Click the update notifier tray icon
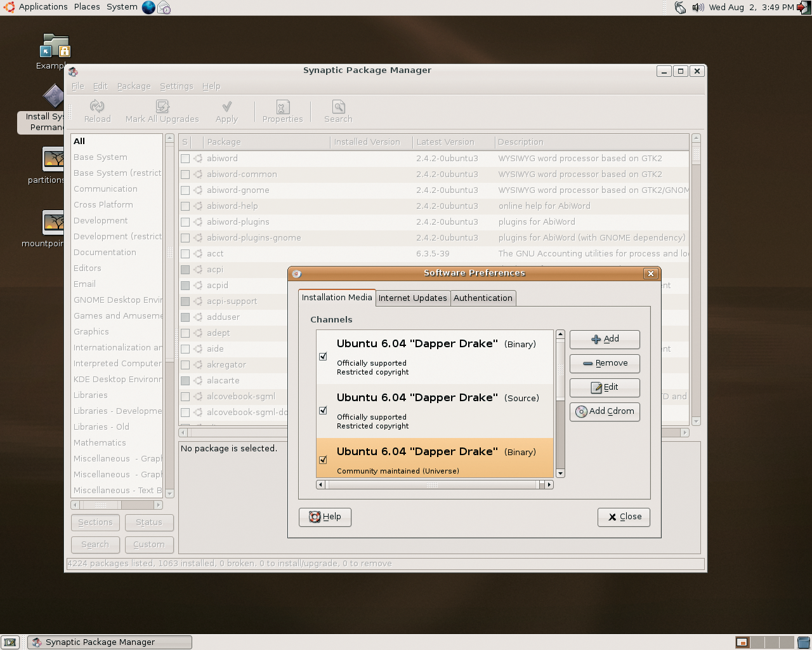This screenshot has height=650, width=812. pyautogui.click(x=680, y=8)
